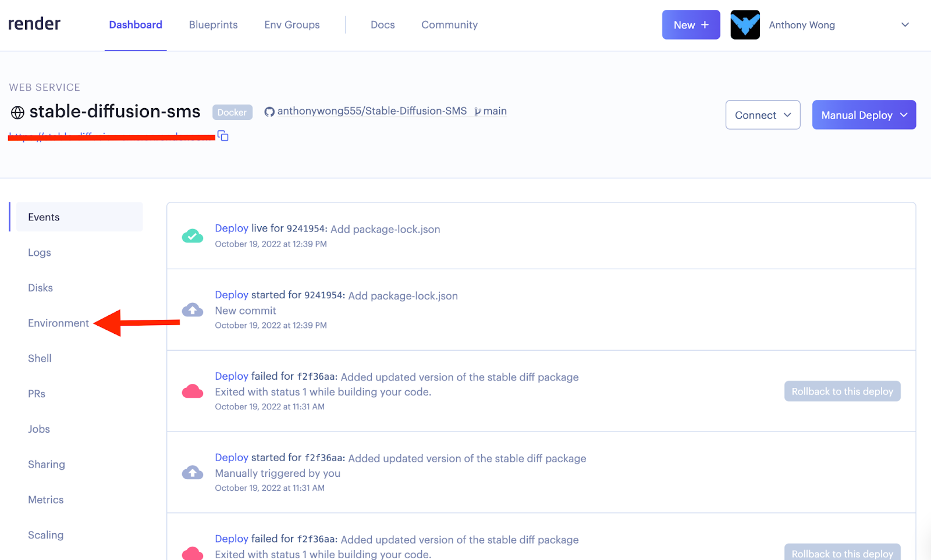The height and width of the screenshot is (560, 931).
Task: Click Anthony Wong's avatar image
Action: 745,25
